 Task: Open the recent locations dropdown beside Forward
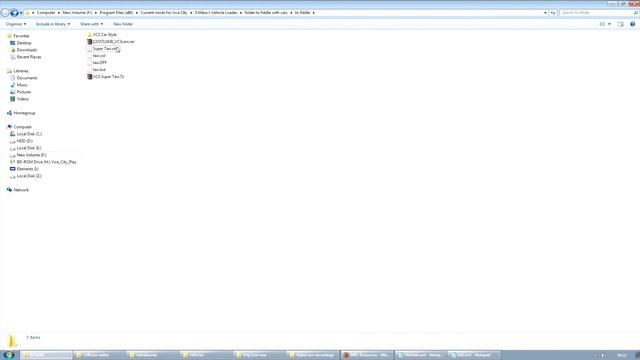[21, 13]
